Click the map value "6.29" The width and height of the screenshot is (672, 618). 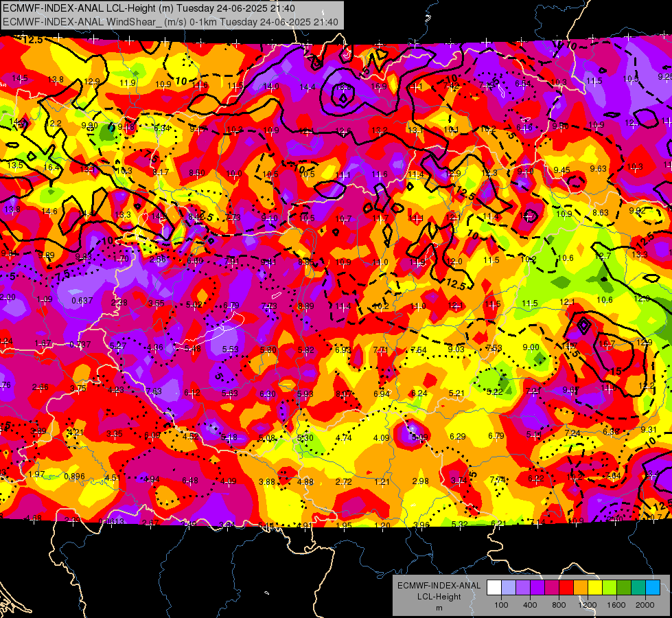[x=458, y=437]
